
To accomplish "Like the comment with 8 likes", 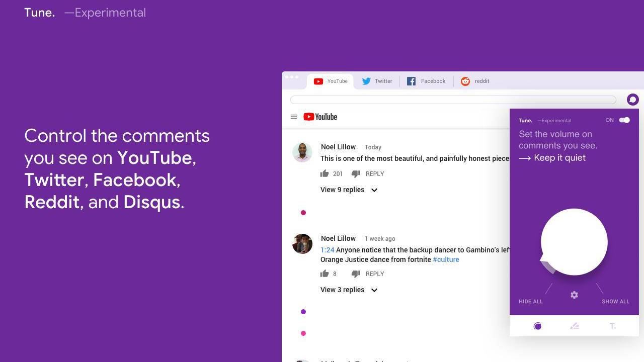I will (x=325, y=274).
